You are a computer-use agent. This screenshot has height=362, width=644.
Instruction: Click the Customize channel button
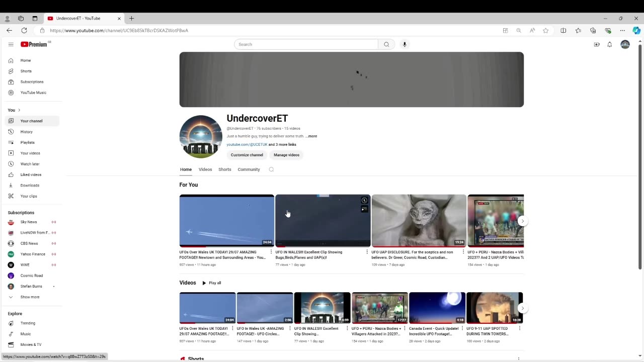pos(247,155)
